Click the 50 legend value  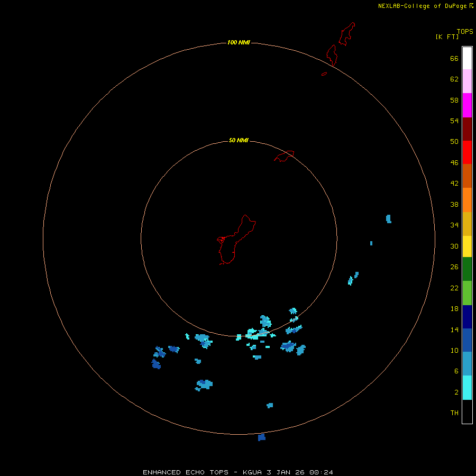click(454, 142)
